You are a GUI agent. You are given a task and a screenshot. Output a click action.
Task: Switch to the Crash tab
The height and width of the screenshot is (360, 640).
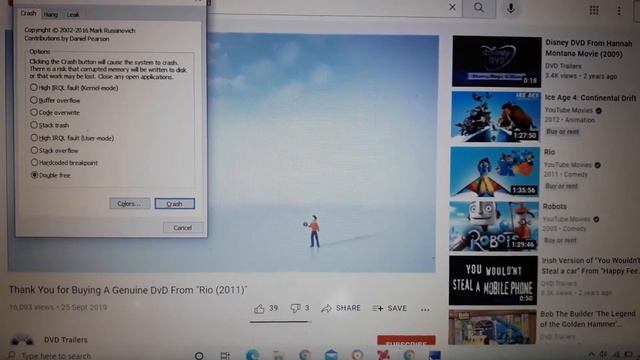[x=28, y=13]
